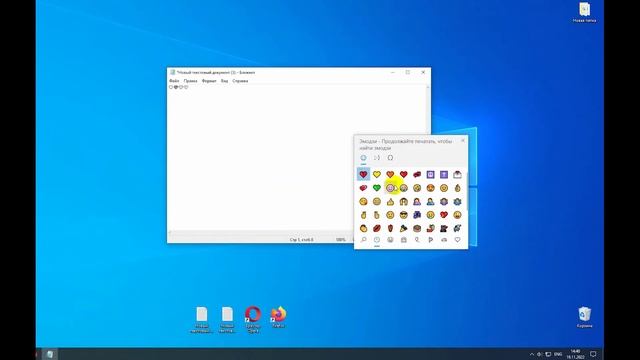This screenshot has width=640, height=360.
Task: Insert the green heart emoji
Action: point(377,188)
